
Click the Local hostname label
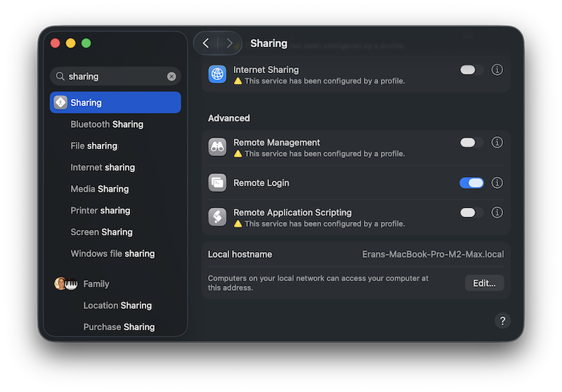point(240,254)
